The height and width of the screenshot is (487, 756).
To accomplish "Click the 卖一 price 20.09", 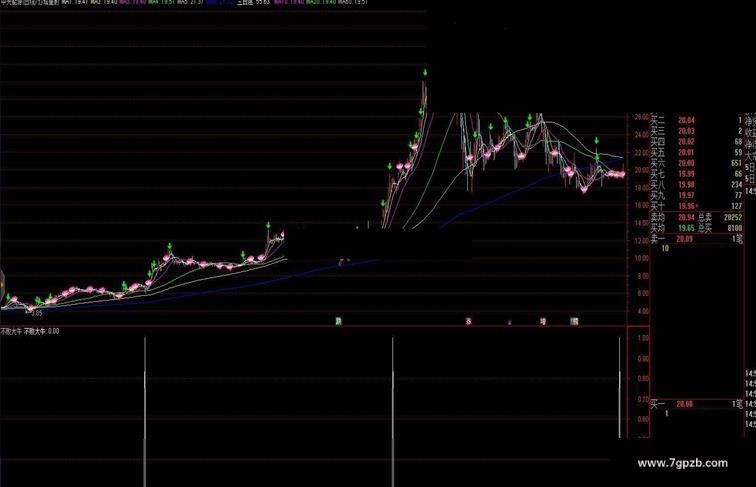I will point(685,239).
